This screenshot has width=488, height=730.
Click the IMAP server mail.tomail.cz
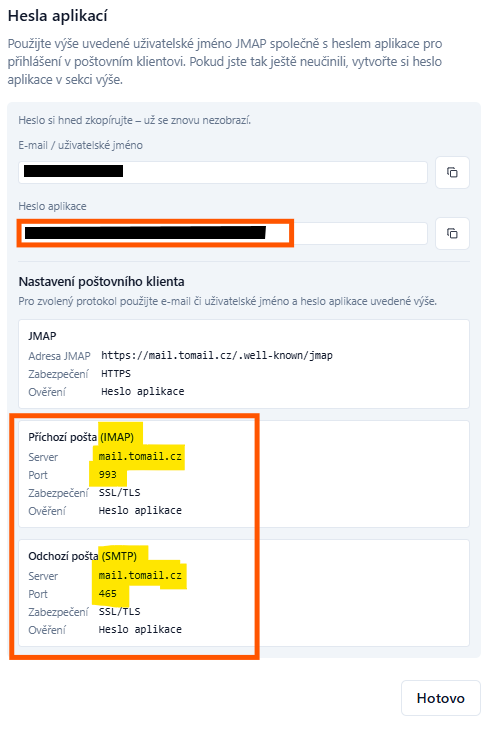[140, 456]
